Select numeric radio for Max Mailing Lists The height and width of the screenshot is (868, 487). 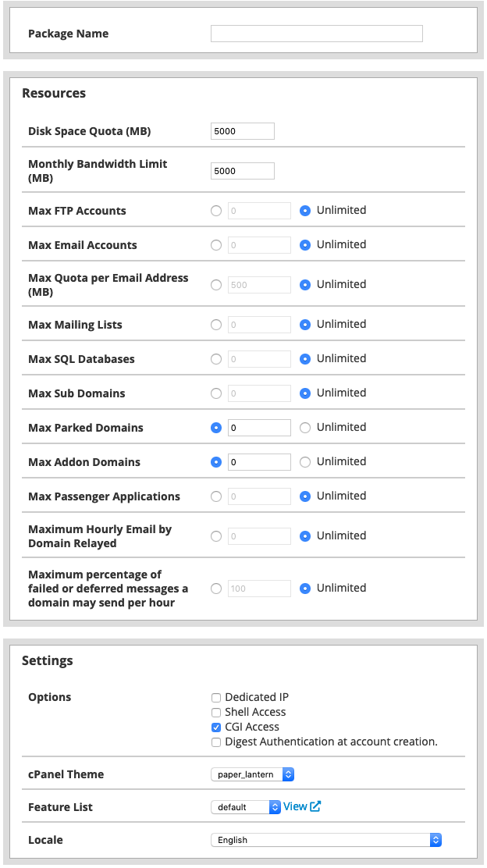coord(216,325)
